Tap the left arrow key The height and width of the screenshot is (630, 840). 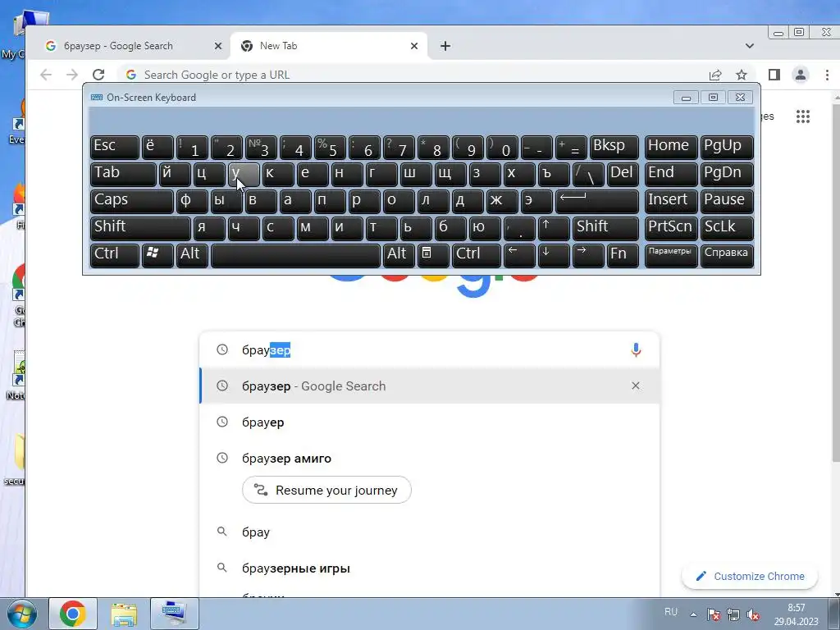pos(519,255)
